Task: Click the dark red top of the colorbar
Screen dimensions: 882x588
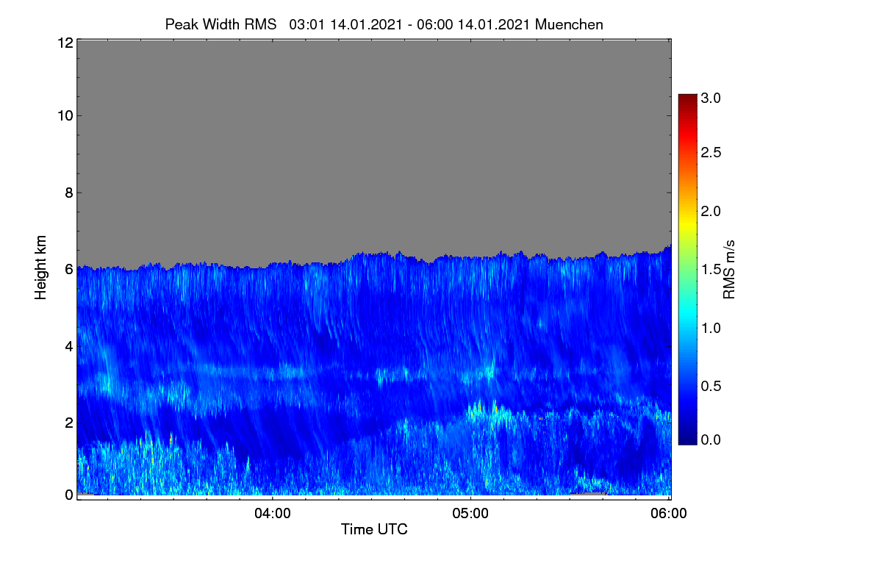Action: click(x=687, y=99)
